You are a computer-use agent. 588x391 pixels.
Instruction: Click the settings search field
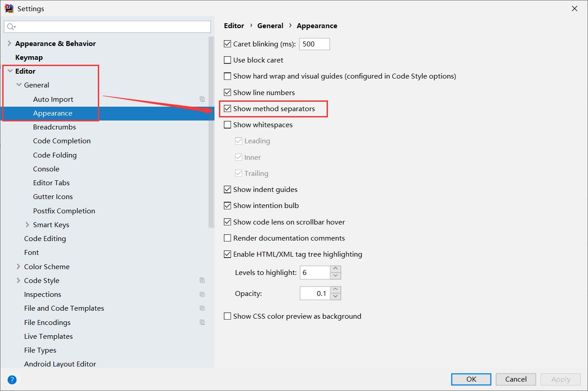click(107, 27)
